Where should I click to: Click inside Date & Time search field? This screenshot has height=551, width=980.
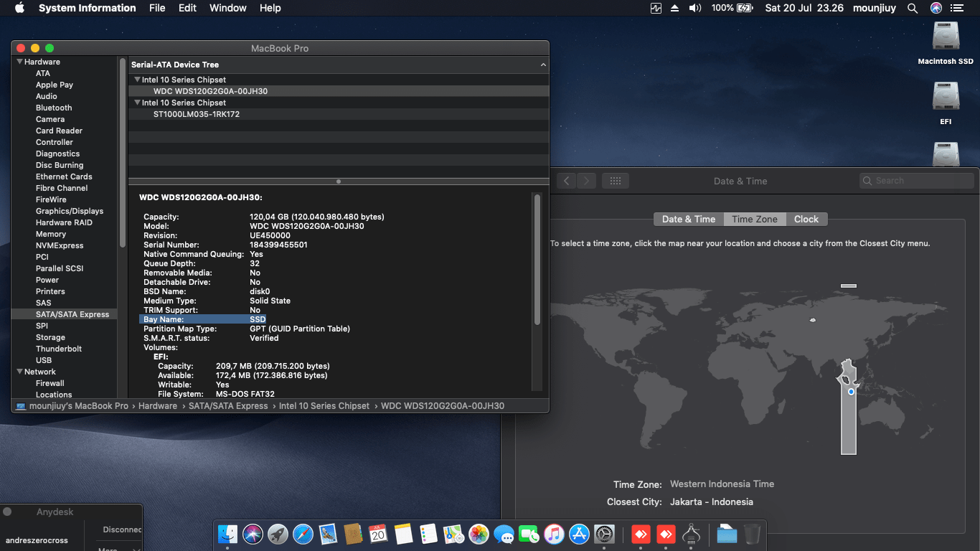click(x=917, y=181)
